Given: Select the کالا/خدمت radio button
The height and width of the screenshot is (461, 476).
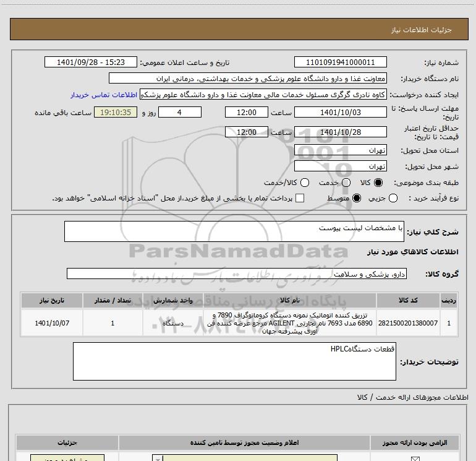Looking at the screenshot, I should [305, 183].
